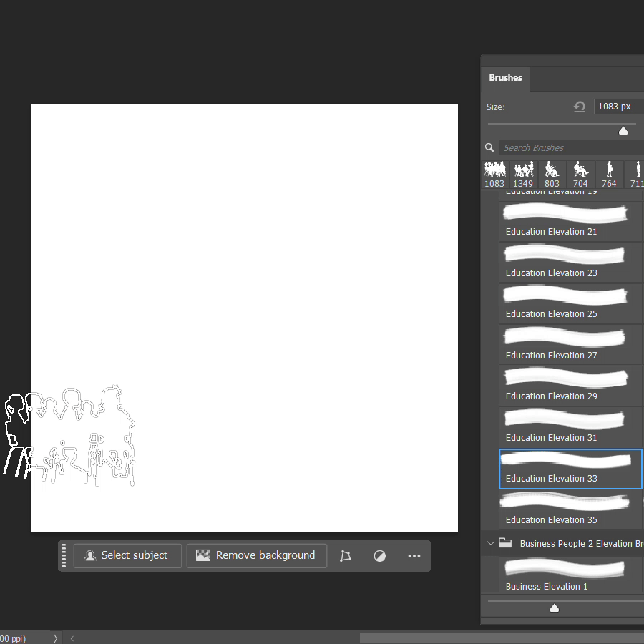Click the adjustment layer half-circle icon
The image size is (644, 644).
380,556
